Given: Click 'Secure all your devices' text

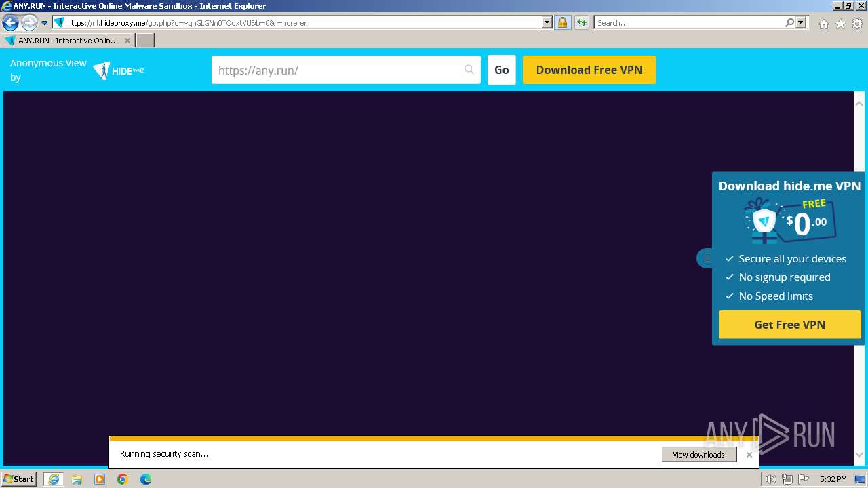Looking at the screenshot, I should pos(792,259).
